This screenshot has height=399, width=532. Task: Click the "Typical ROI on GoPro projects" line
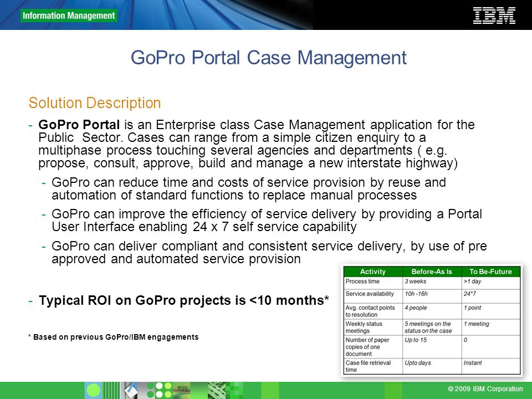coord(183,300)
